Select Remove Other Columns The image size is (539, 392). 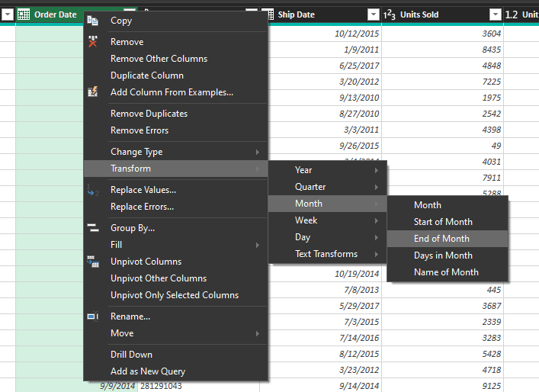175,59
